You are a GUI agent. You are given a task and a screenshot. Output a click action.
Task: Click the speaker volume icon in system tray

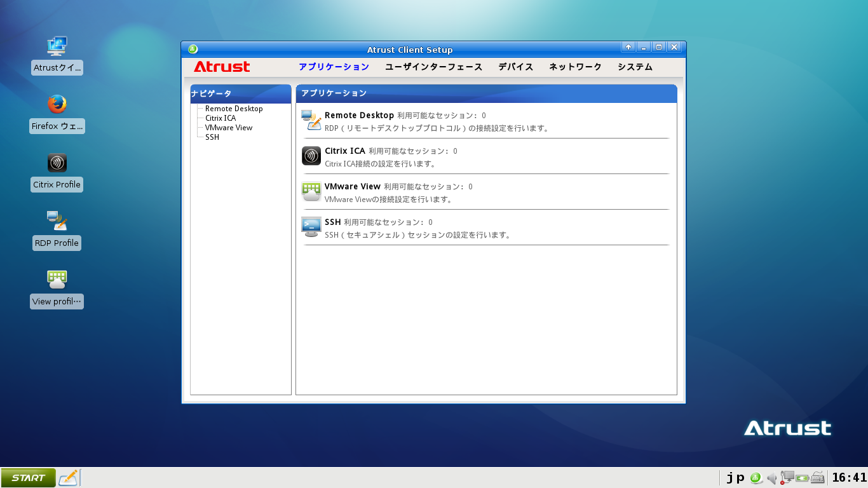[x=772, y=478]
